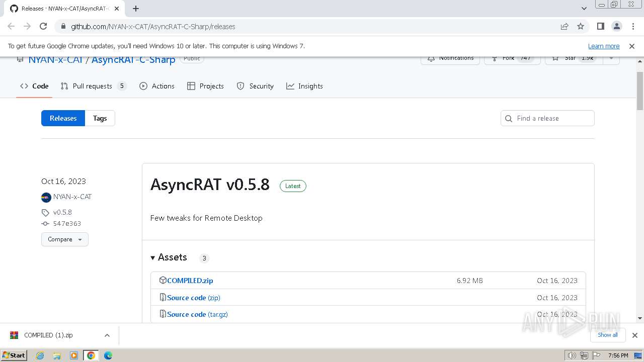Image resolution: width=644 pixels, height=362 pixels.
Task: Close the downloads bar
Action: click(635, 335)
